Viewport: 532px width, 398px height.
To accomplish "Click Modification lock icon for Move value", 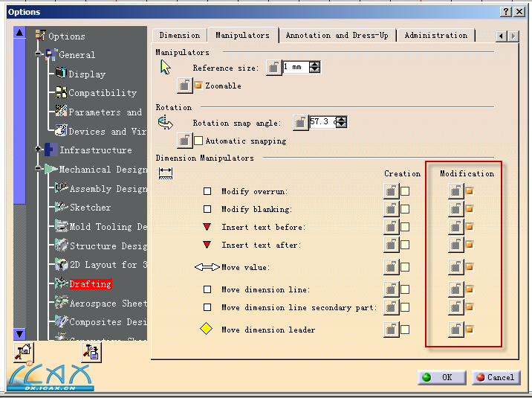I will (455, 267).
